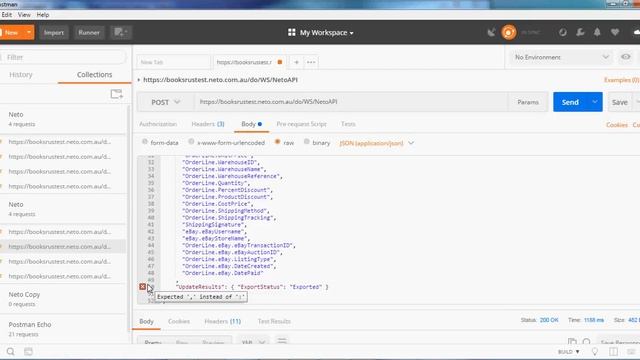Image resolution: width=640 pixels, height=360 pixels.
Task: Toggle the console icon in status bar
Action: click(28, 351)
